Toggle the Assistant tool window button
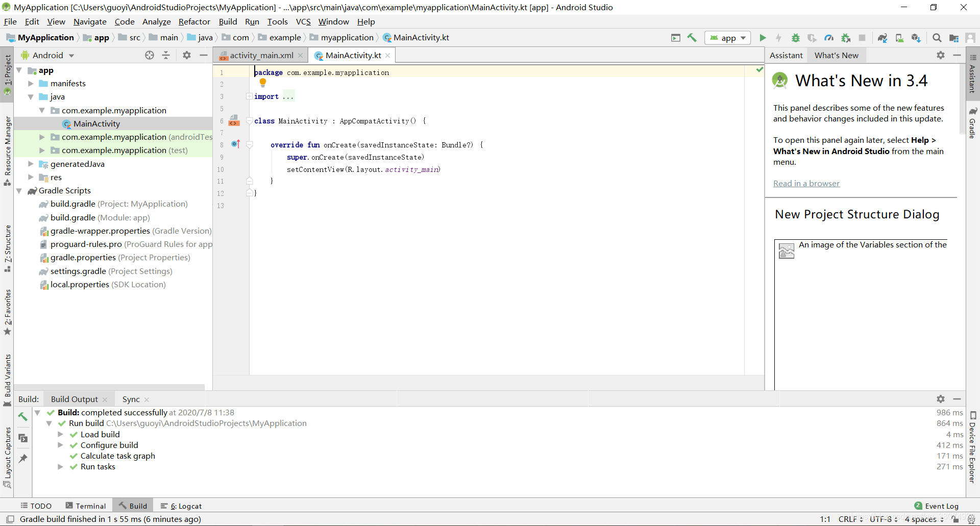Image resolution: width=980 pixels, height=526 pixels. click(x=973, y=74)
